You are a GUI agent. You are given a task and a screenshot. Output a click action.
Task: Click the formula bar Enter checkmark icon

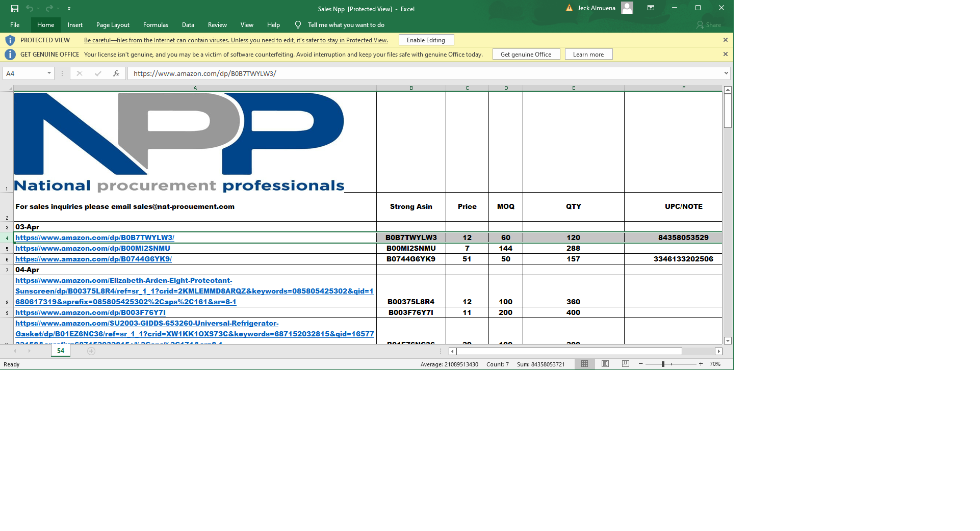tap(98, 73)
